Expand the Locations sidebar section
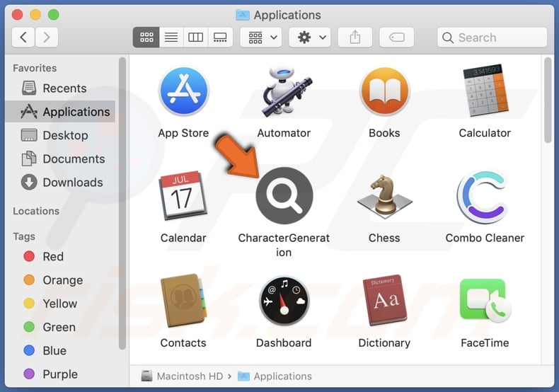 point(36,211)
